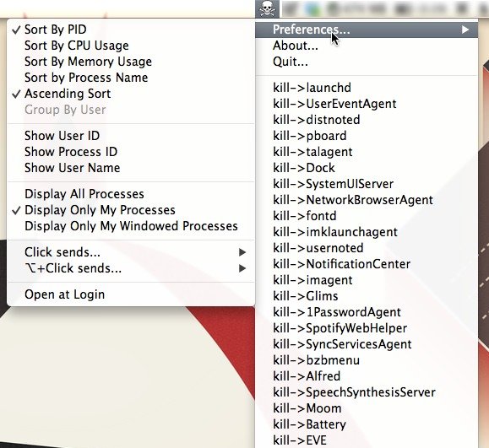Click kill->imklaunchagent entry
The height and width of the screenshot is (448, 489).
[367, 232]
